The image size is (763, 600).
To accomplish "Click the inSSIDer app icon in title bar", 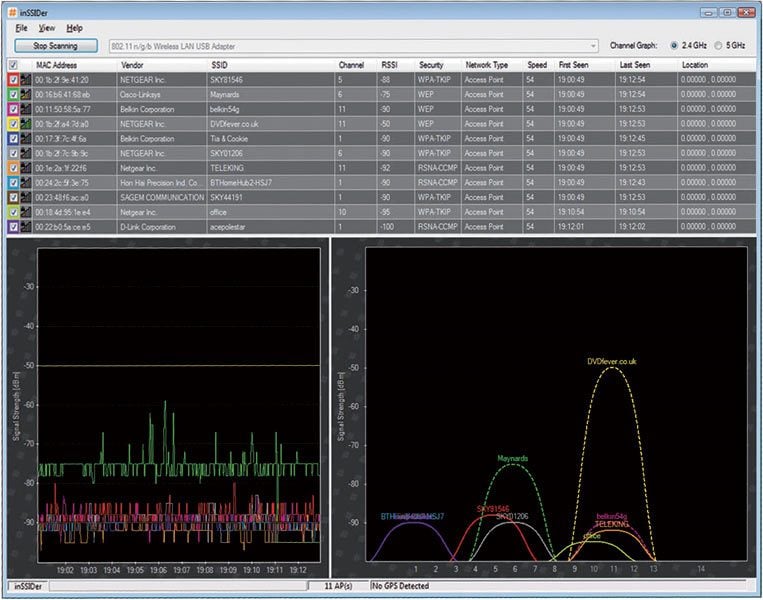I will pos(13,13).
